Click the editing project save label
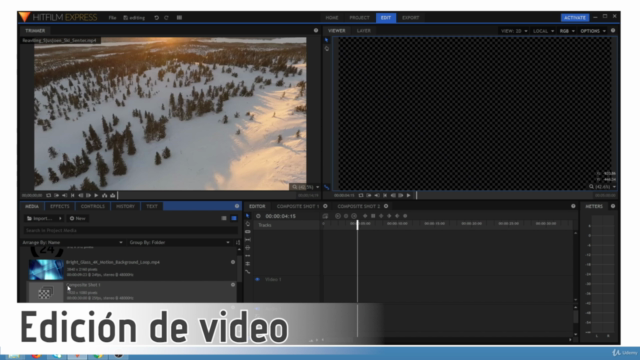Image resolution: width=640 pixels, height=360 pixels. click(x=134, y=18)
